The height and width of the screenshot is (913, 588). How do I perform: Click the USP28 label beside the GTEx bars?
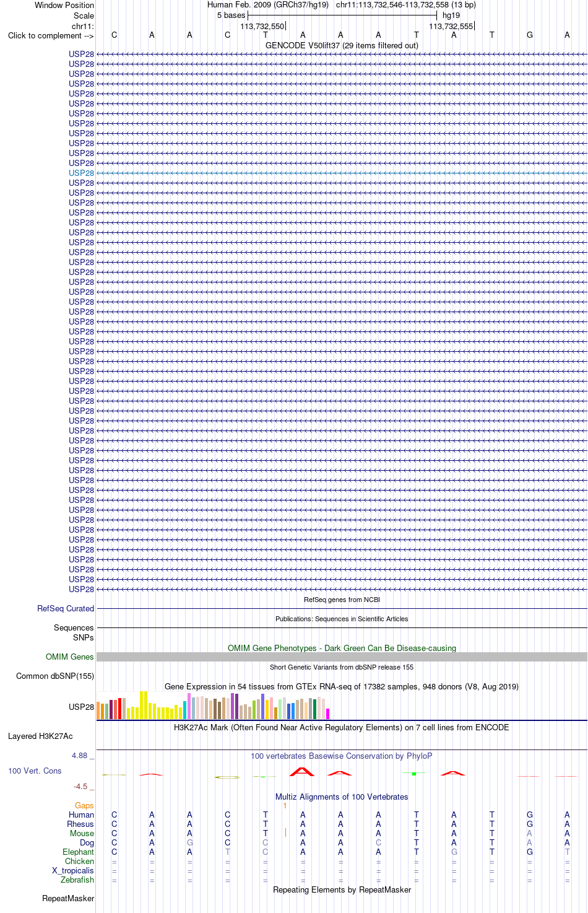[x=82, y=707]
